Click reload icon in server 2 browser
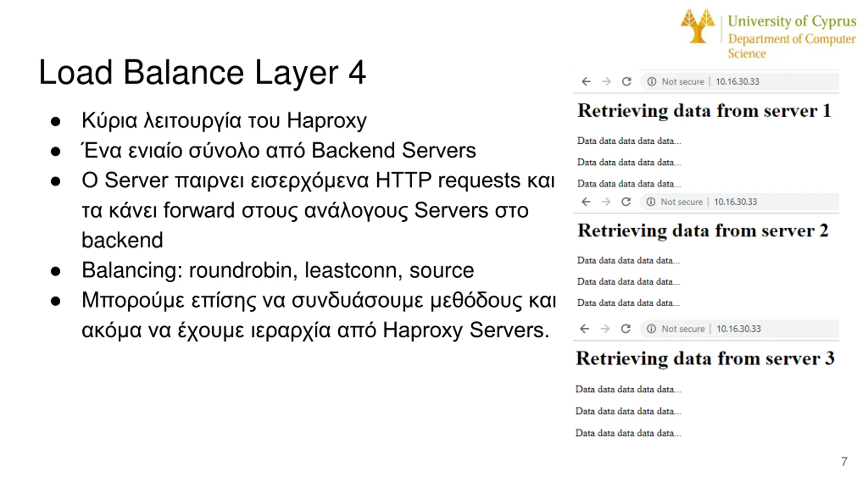Screen dimensions: 868x488 pos(626,202)
